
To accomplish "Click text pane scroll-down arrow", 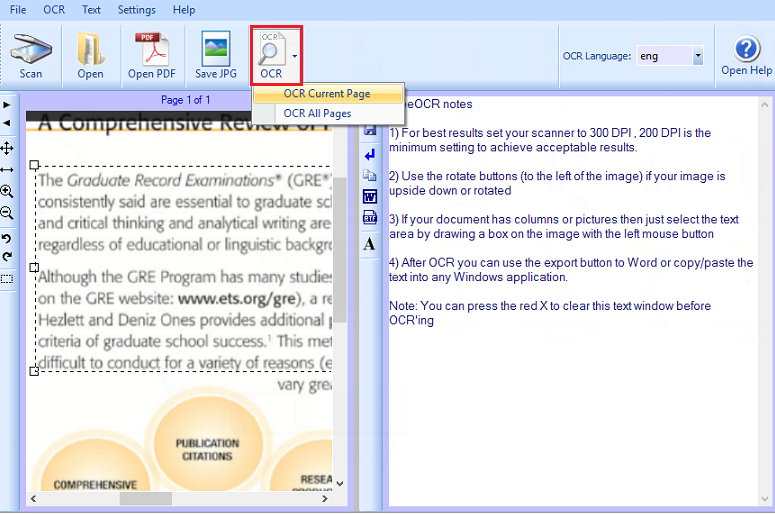I will click(765, 498).
